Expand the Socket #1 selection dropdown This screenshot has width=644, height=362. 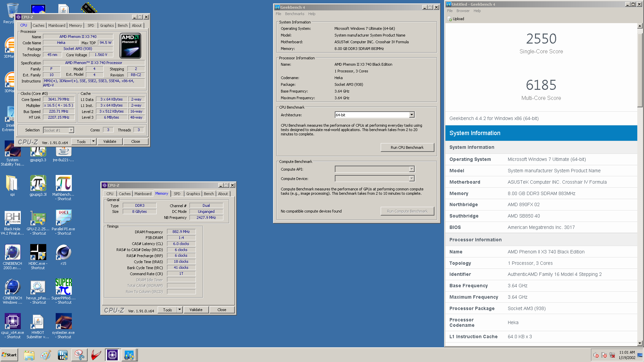coord(71,130)
